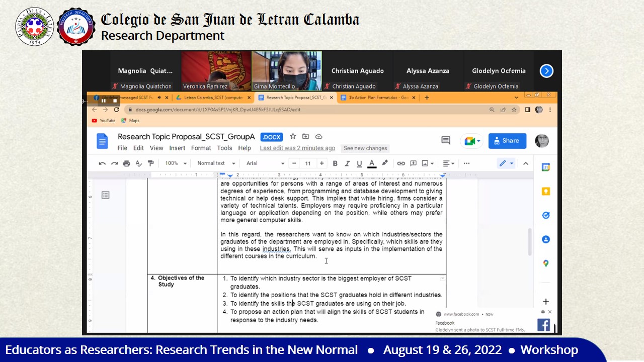
Task: Star the Research Topic Proposal document
Action: [x=293, y=137]
